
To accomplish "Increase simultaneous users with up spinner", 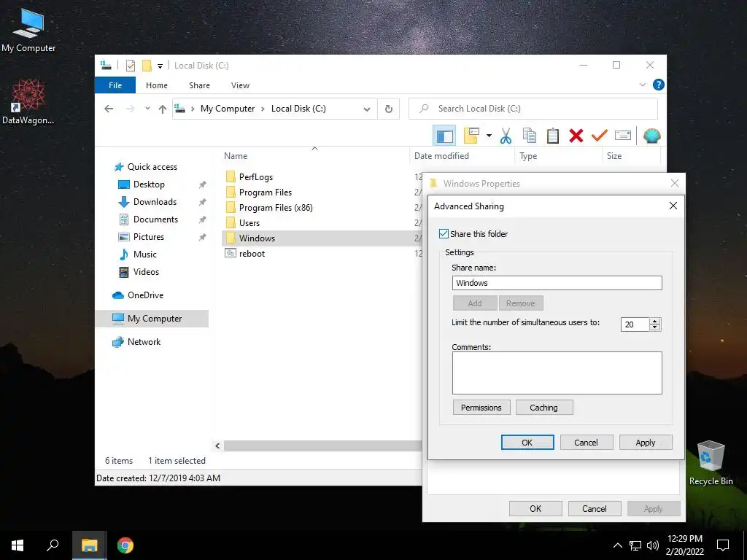I will [654, 321].
